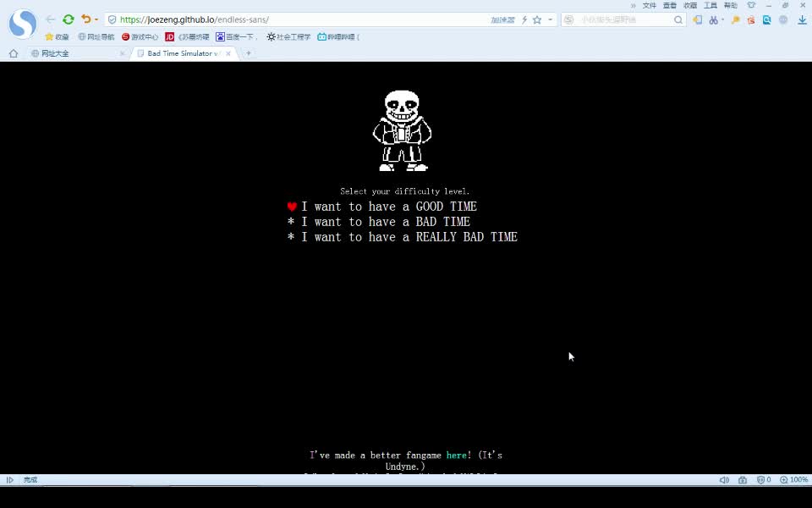
Task: Click the Sans skeleton sprite
Action: 402,130
